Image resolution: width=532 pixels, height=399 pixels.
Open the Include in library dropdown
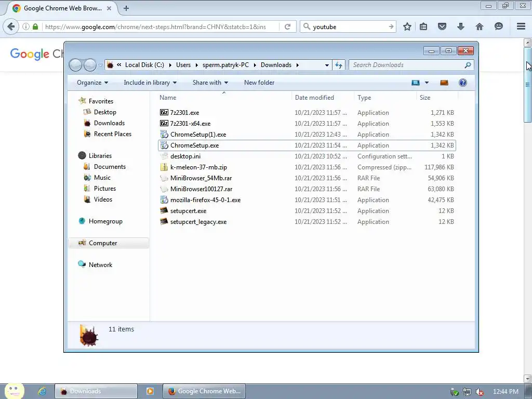click(150, 83)
